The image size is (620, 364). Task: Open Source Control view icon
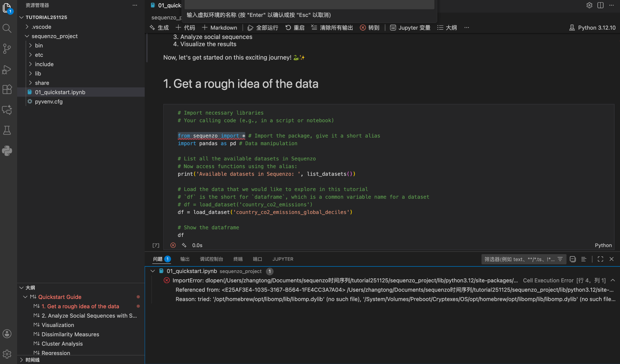pyautogui.click(x=7, y=49)
